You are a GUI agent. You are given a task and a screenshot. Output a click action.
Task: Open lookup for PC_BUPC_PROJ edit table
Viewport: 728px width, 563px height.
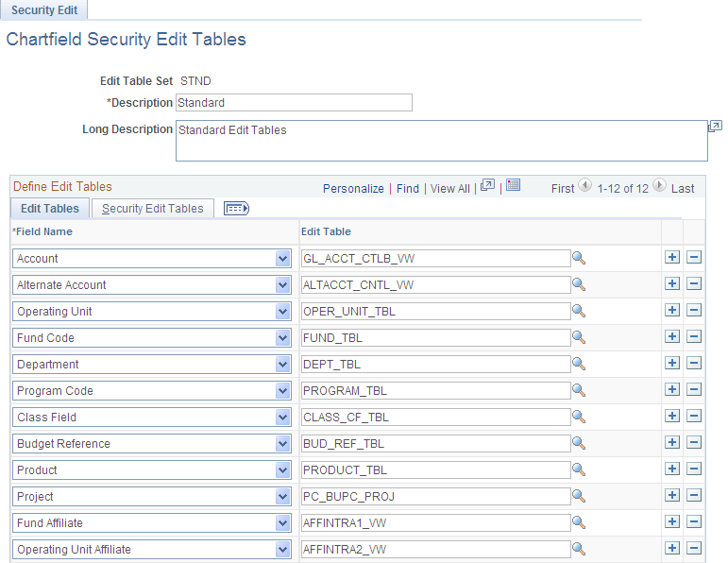(x=579, y=496)
